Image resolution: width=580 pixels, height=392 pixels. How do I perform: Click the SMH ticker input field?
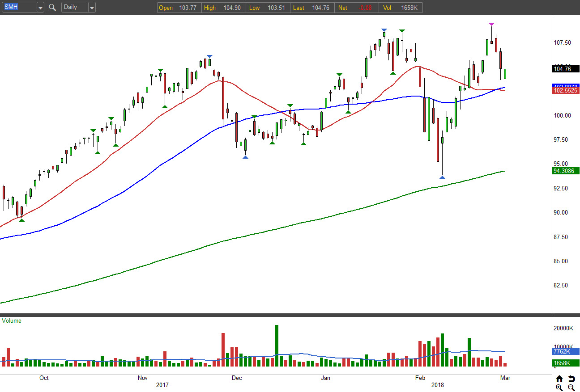click(x=19, y=8)
